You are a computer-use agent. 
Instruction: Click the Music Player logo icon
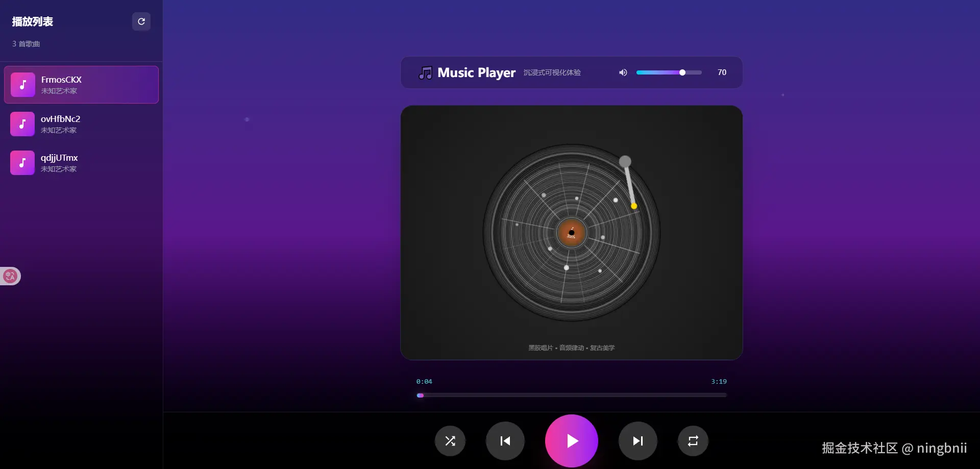[x=425, y=73]
